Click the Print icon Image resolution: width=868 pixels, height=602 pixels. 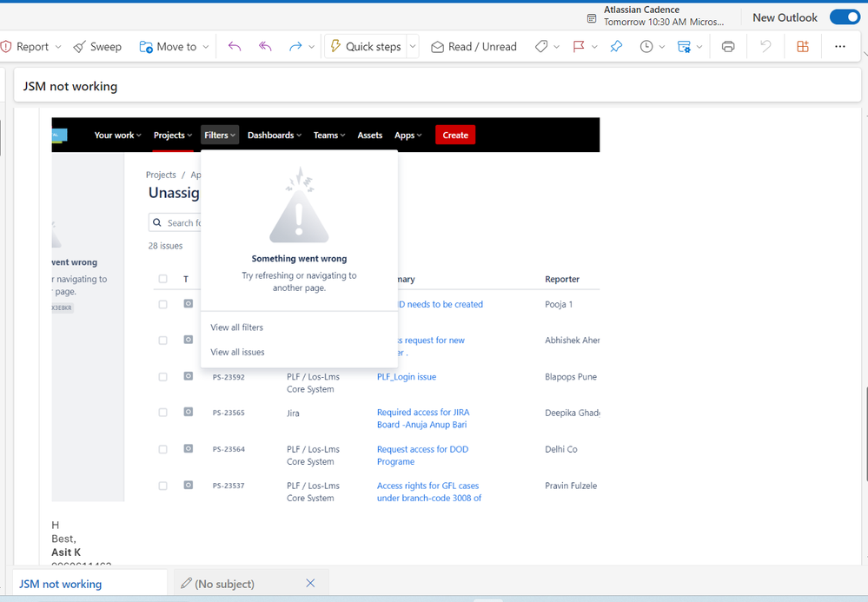pos(728,47)
